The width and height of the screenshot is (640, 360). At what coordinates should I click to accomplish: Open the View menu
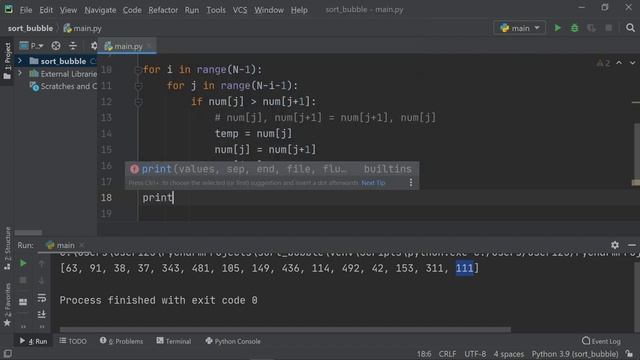[x=68, y=9]
